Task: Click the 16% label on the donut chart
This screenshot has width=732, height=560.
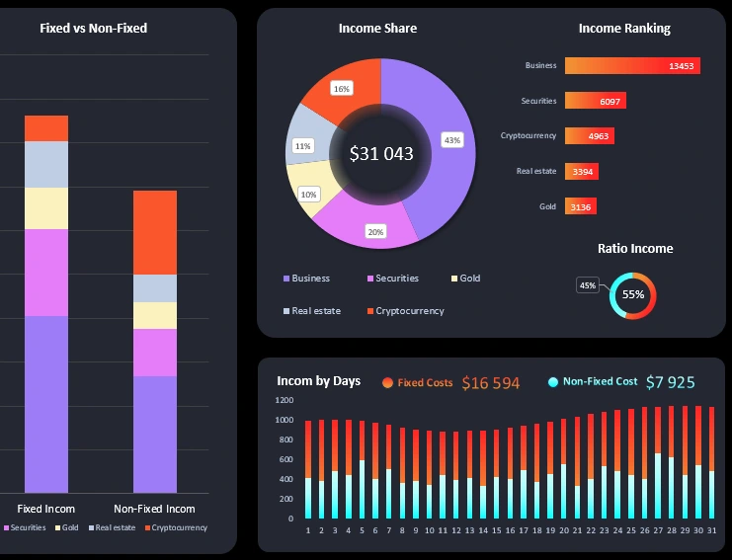Action: (x=342, y=89)
